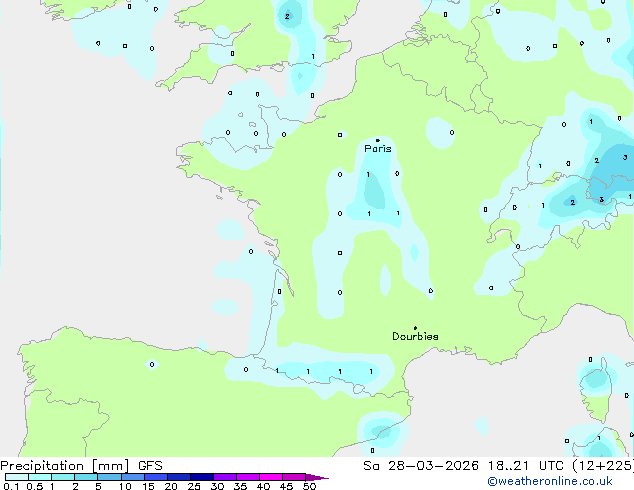The width and height of the screenshot is (634, 490).
Task: Click the Dourbies location dot marker
Action: point(415,328)
